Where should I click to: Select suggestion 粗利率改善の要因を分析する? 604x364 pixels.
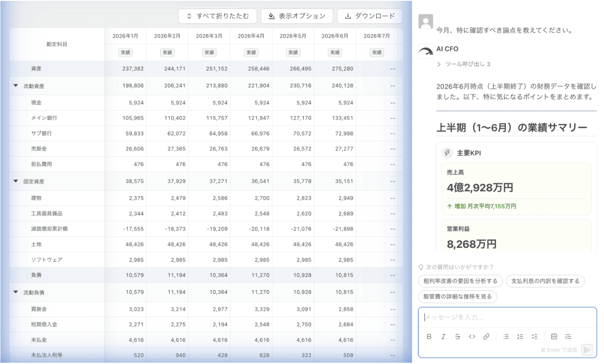(x=460, y=281)
